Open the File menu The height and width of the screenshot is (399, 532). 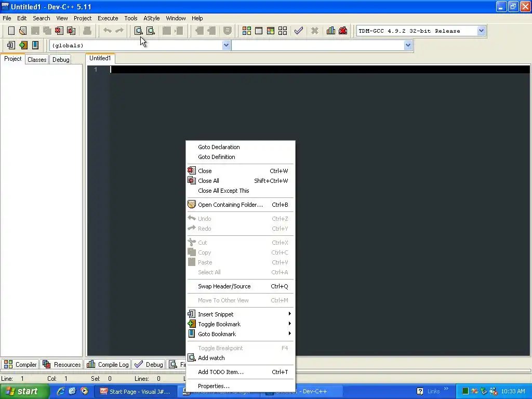pos(7,18)
